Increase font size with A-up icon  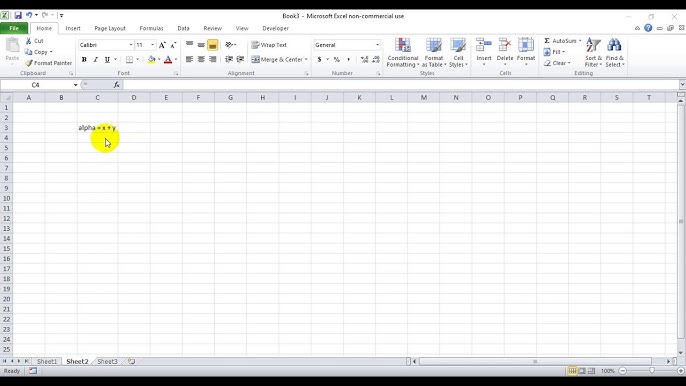pyautogui.click(x=162, y=45)
